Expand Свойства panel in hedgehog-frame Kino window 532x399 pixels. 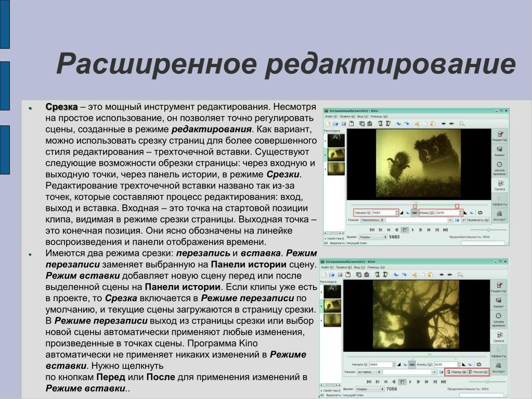tap(334, 239)
